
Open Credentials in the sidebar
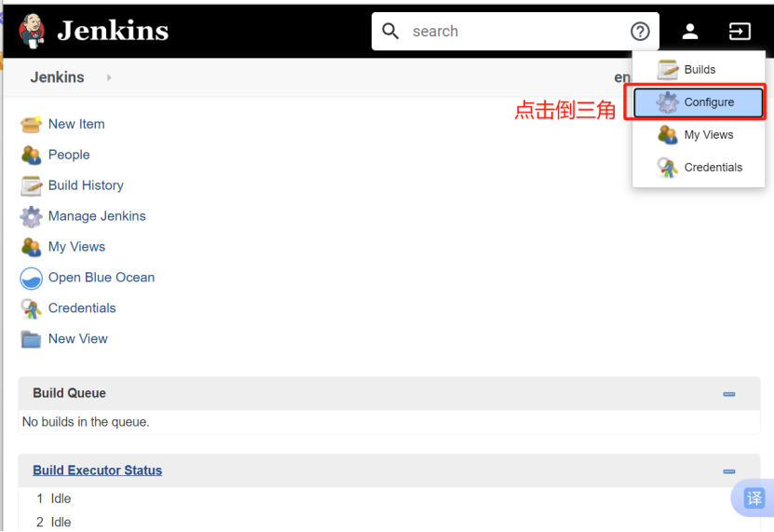[83, 307]
